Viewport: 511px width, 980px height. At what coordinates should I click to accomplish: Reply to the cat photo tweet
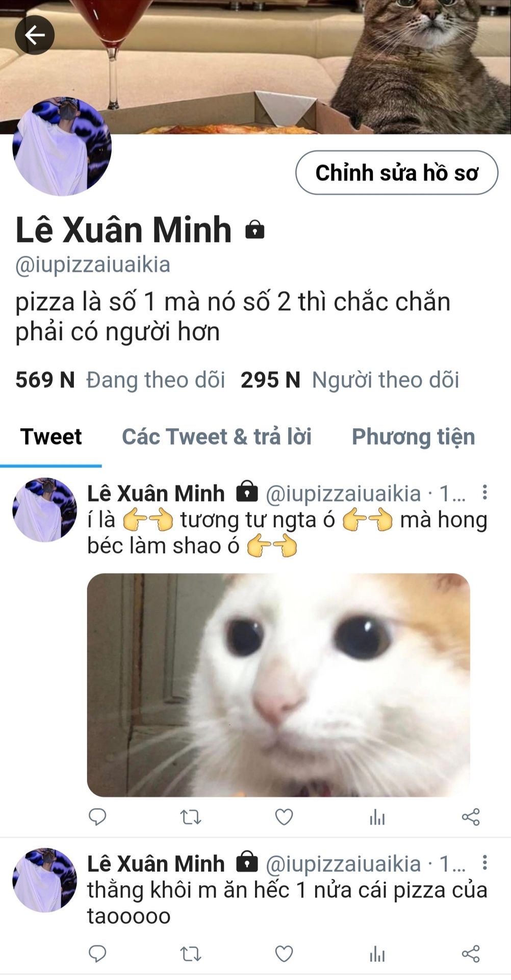pyautogui.click(x=97, y=817)
